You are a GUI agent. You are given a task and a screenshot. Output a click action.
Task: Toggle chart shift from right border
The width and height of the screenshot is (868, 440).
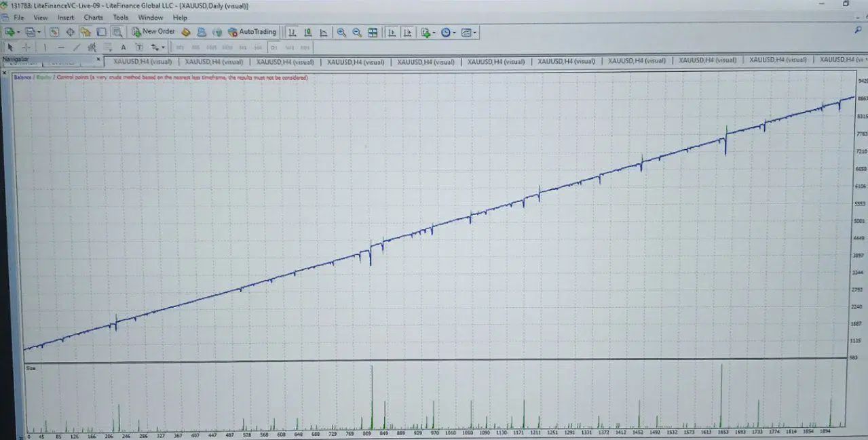click(407, 32)
